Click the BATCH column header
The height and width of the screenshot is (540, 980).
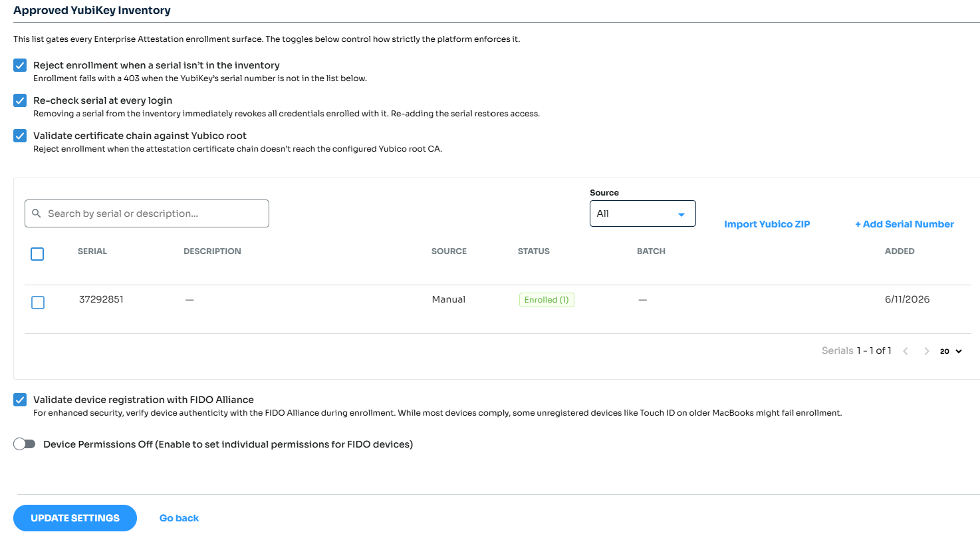click(651, 251)
